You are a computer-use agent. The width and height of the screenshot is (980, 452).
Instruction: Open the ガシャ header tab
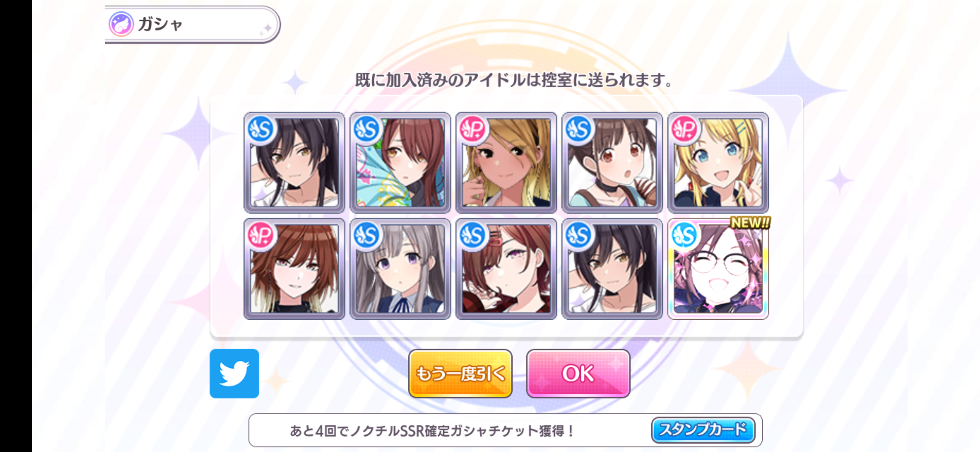(x=193, y=24)
